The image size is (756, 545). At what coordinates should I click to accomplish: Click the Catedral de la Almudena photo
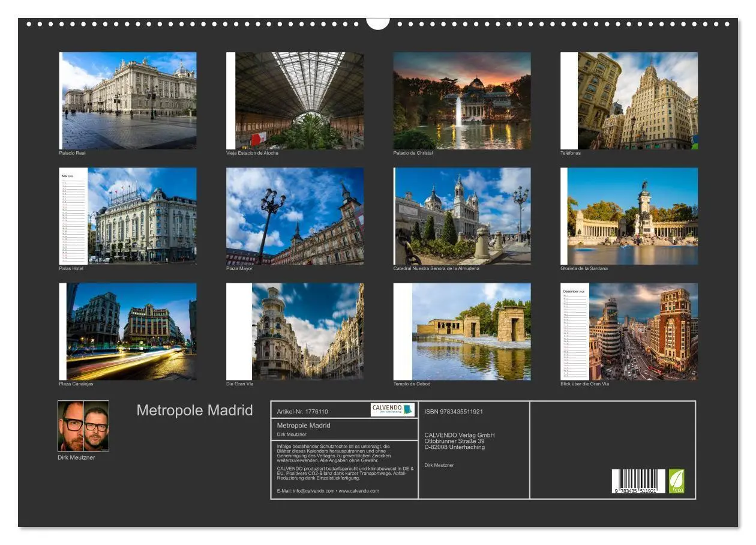click(462, 216)
